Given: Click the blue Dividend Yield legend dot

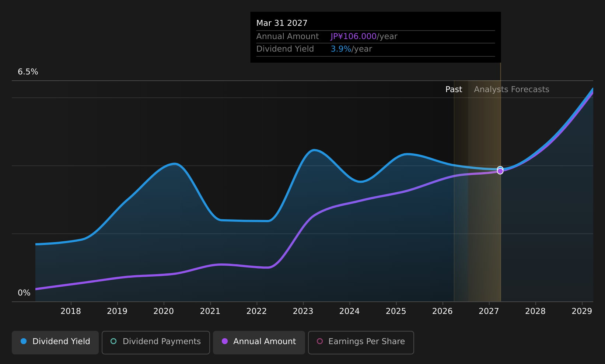Looking at the screenshot, I should [24, 341].
